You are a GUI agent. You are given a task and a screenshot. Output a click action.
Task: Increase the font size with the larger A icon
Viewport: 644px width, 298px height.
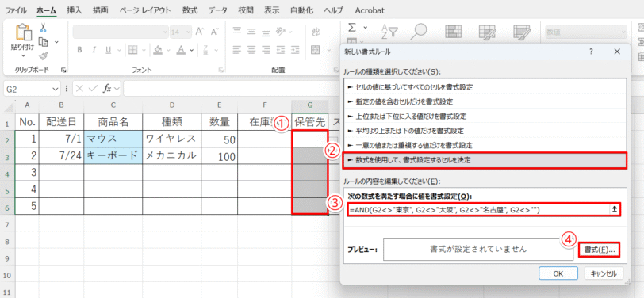(x=200, y=32)
